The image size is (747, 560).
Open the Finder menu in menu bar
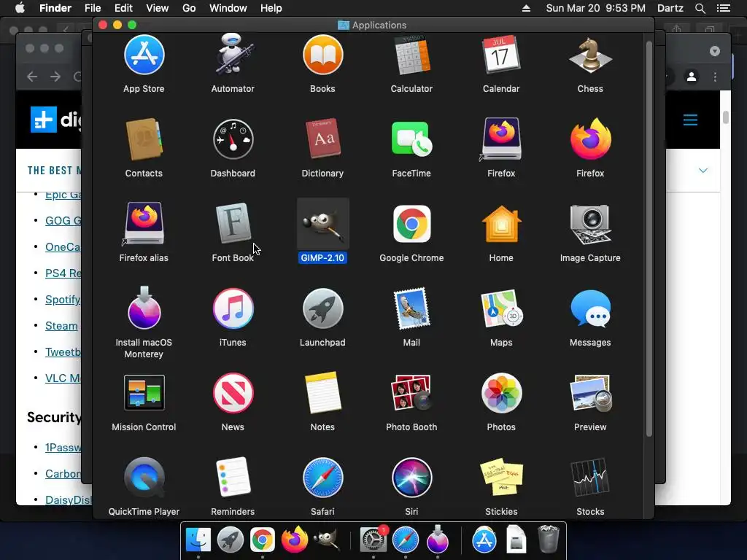click(x=55, y=8)
